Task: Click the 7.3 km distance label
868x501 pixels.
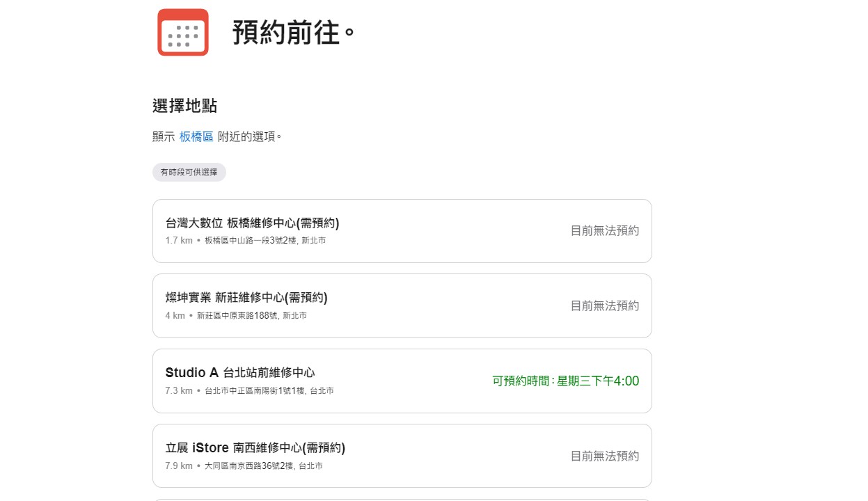Action: tap(179, 391)
